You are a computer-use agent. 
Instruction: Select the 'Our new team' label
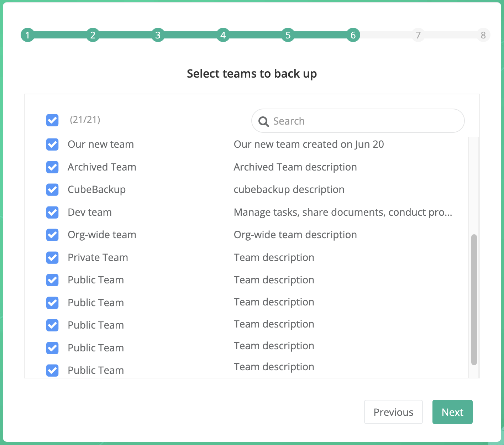[100, 144]
